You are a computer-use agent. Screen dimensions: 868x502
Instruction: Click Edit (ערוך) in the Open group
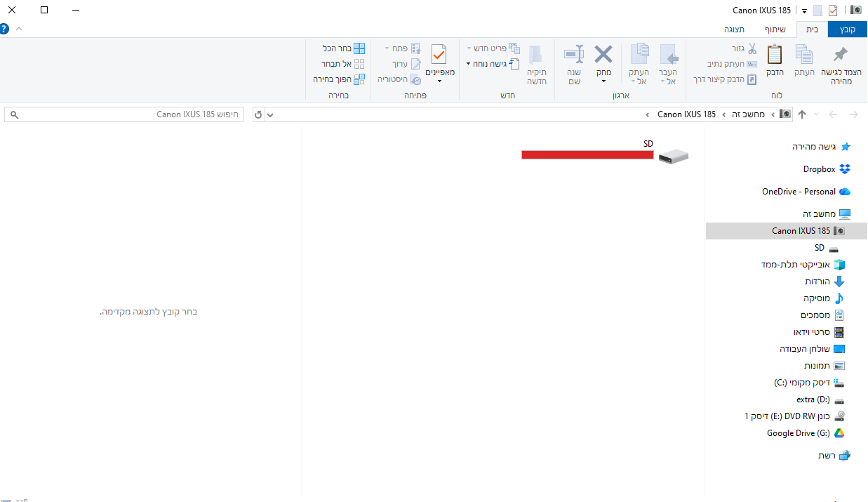[406, 64]
